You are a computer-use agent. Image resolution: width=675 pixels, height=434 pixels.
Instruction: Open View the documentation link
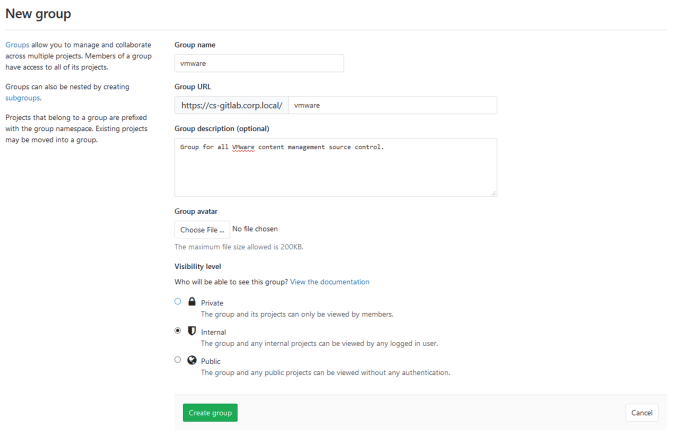330,282
